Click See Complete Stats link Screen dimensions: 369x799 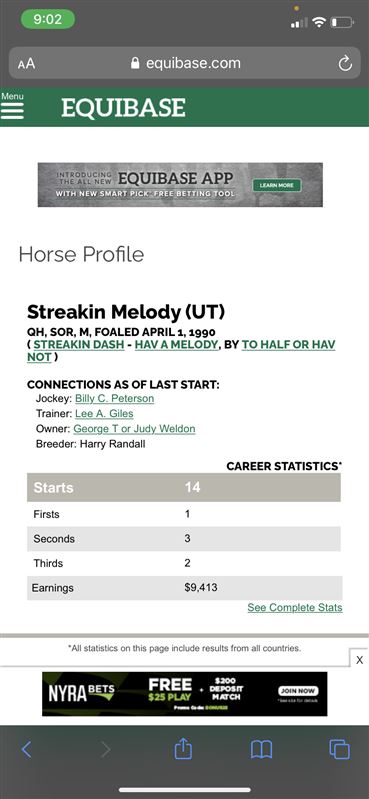pyautogui.click(x=295, y=607)
